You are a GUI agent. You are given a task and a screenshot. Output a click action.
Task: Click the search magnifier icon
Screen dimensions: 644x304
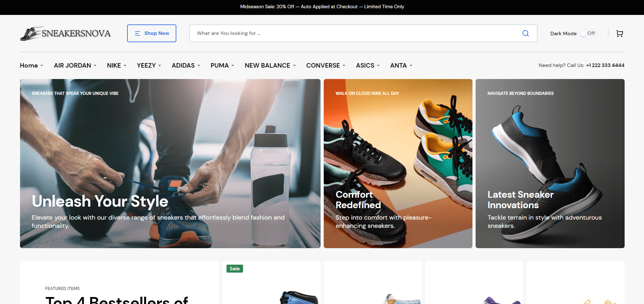point(525,33)
